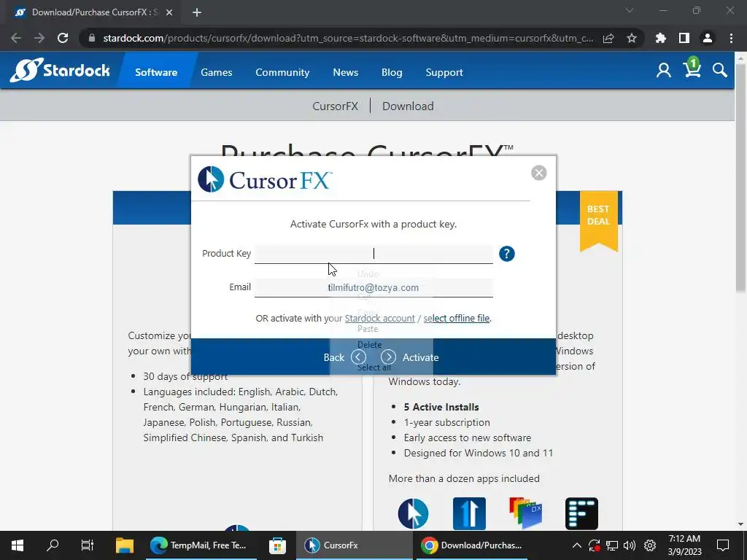Open the tab search chevron in Chrome
747x560 pixels.
[630, 10]
